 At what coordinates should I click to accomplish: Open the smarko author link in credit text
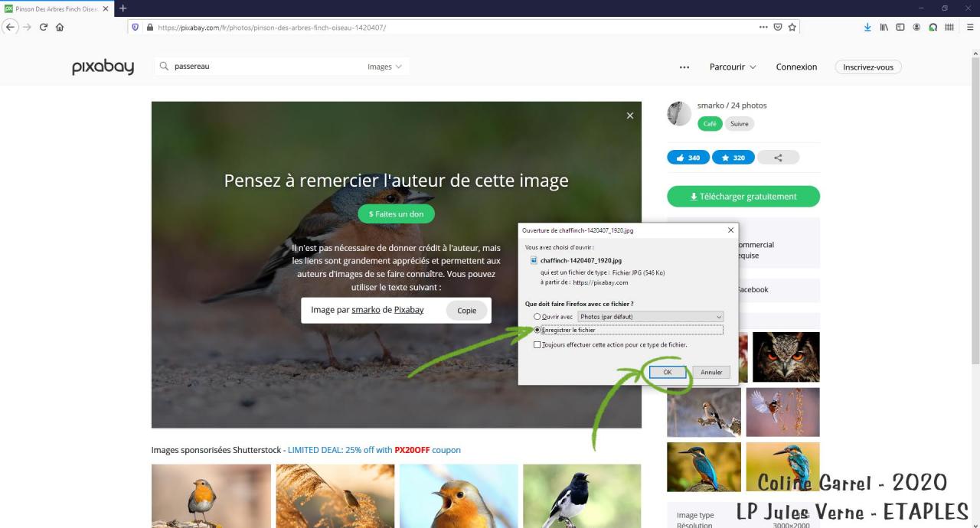pos(366,310)
